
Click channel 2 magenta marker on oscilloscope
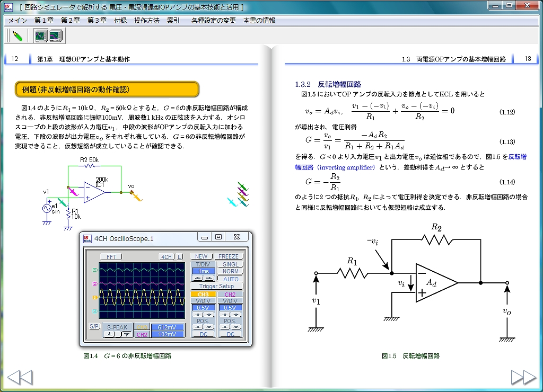pos(95,283)
